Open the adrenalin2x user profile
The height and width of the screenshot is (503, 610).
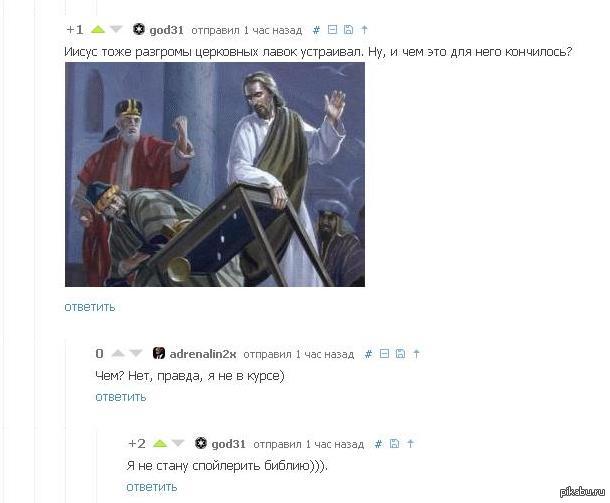203,354
